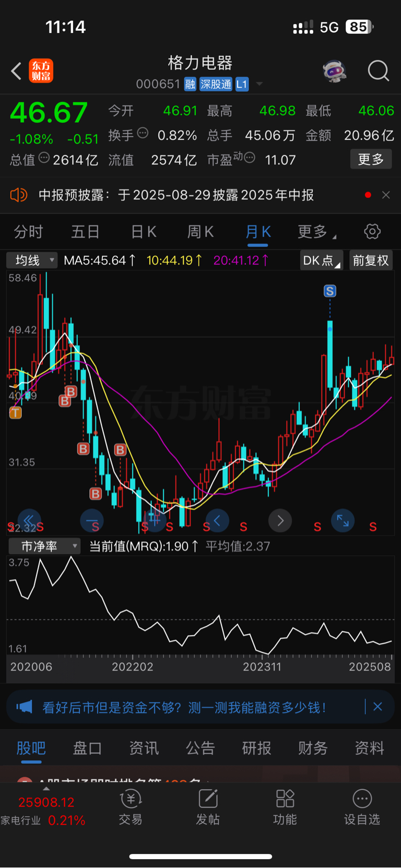
Task: Tap the speaker announcement icon
Action: point(18,195)
